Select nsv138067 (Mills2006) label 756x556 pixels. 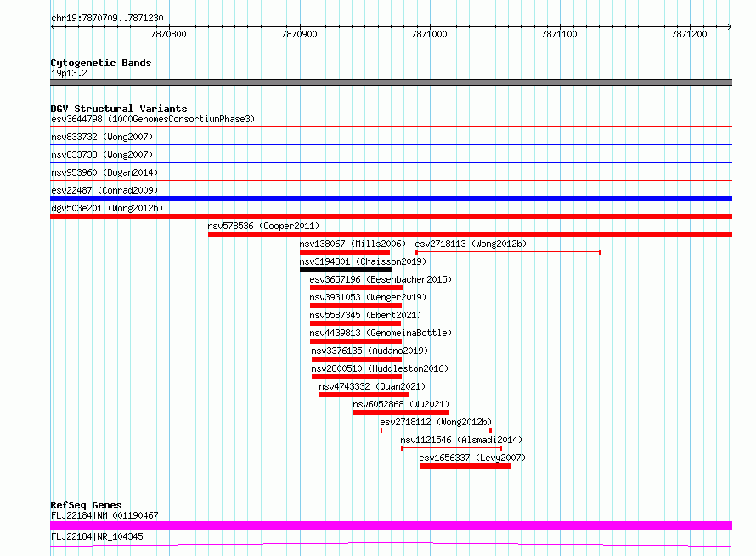pyautogui.click(x=353, y=244)
